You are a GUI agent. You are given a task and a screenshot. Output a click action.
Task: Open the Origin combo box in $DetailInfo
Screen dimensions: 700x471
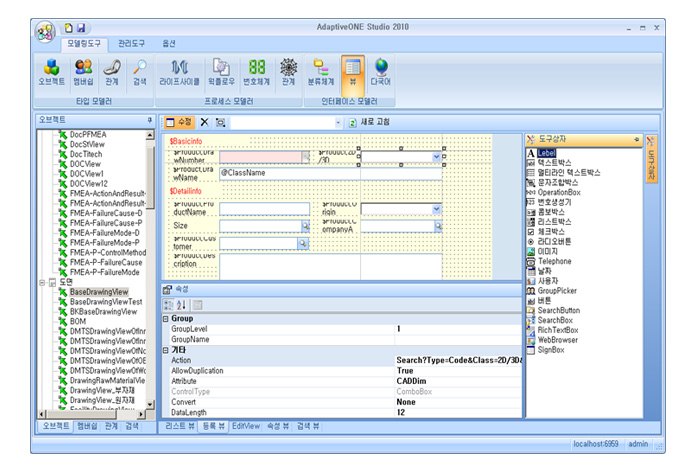pyautogui.click(x=436, y=209)
